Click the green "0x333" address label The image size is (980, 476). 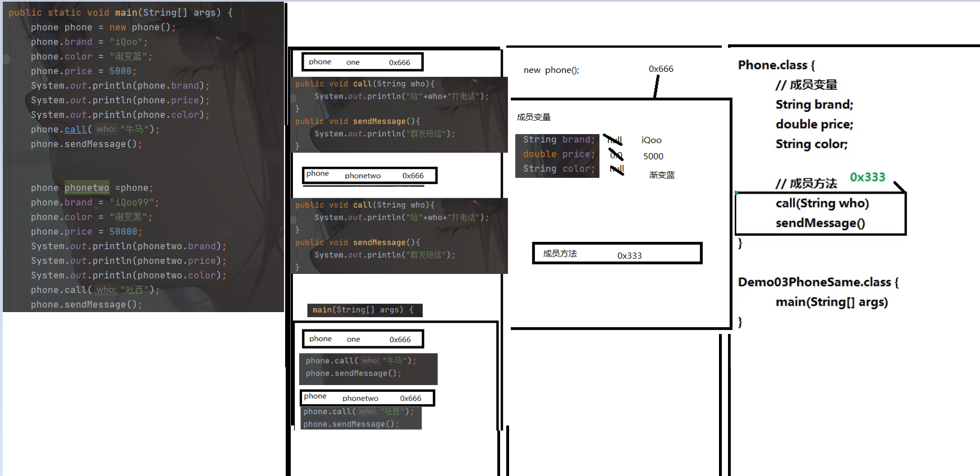[867, 177]
